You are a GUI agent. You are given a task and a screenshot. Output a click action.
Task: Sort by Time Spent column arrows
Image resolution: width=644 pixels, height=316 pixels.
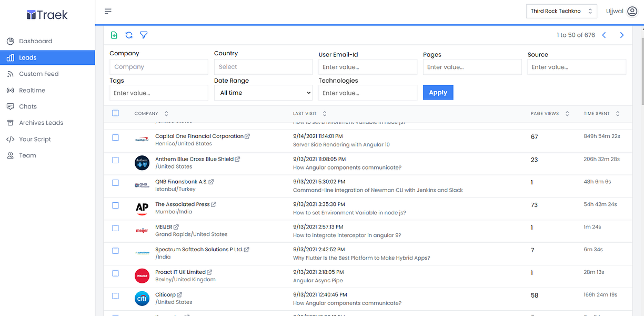click(x=618, y=113)
